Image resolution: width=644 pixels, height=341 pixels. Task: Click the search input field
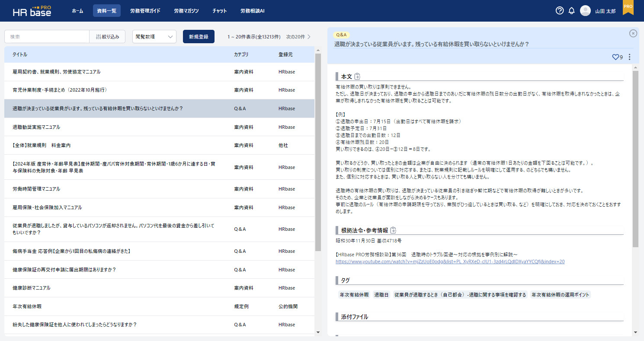coord(47,37)
